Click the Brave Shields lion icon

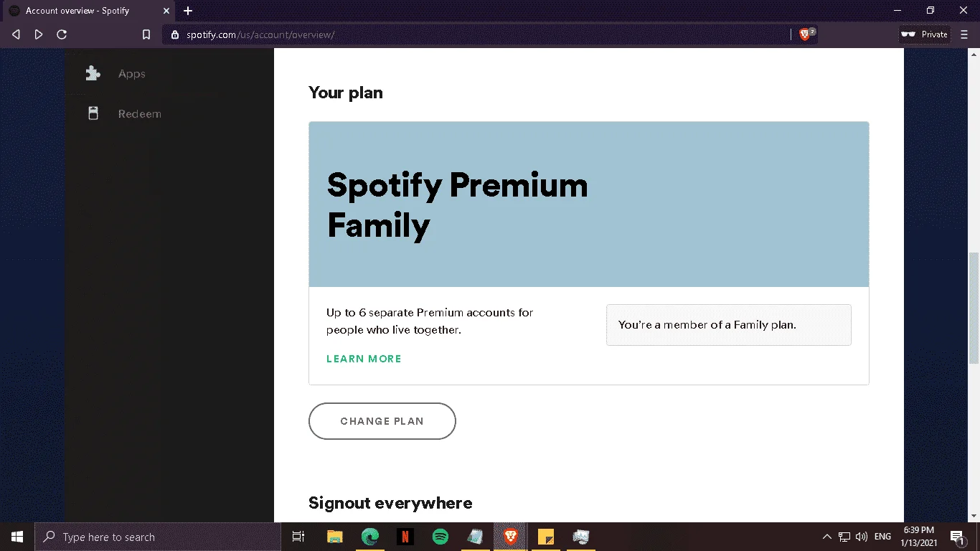(805, 34)
